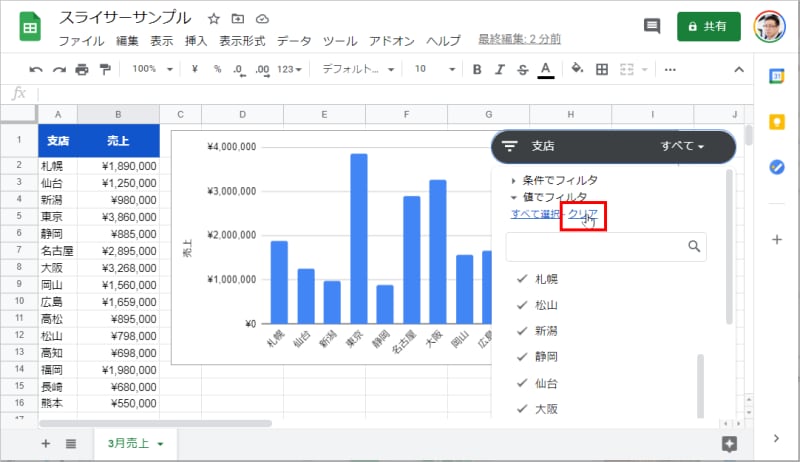Open the 3月売上 sheet tab menu arrow
Image resolution: width=800 pixels, height=462 pixels.
coord(160,444)
